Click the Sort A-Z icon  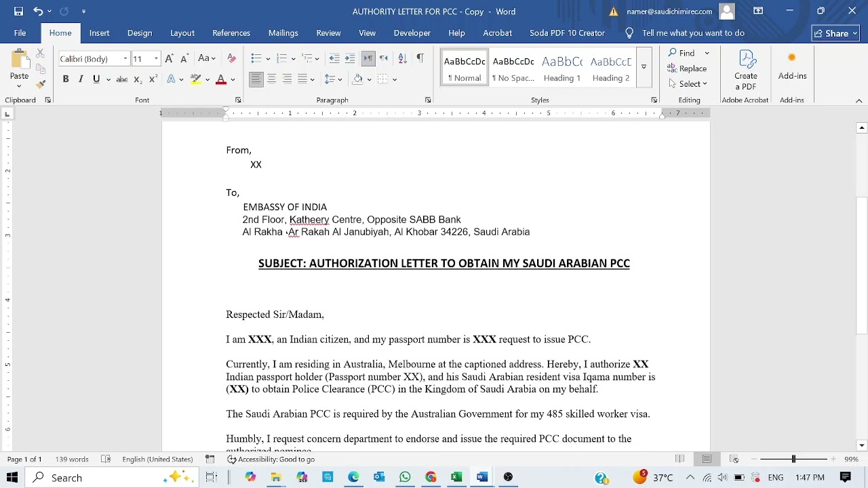tap(402, 59)
